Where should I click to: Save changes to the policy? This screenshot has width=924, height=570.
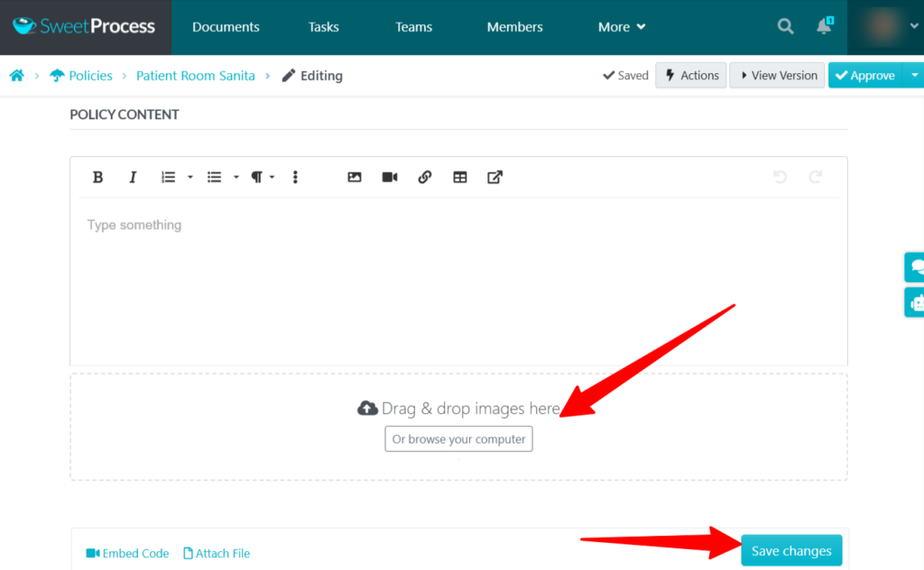coord(791,550)
